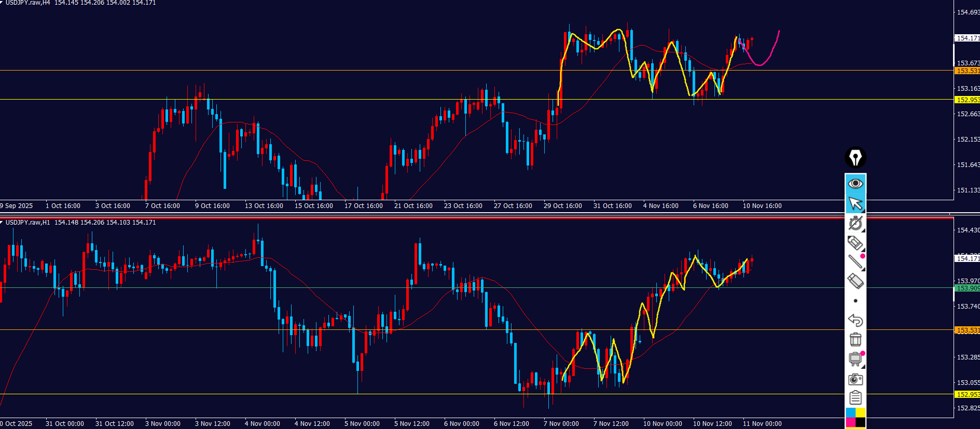This screenshot has height=429, width=980.
Task: Open the whiteboard easel tool
Action: point(855,359)
